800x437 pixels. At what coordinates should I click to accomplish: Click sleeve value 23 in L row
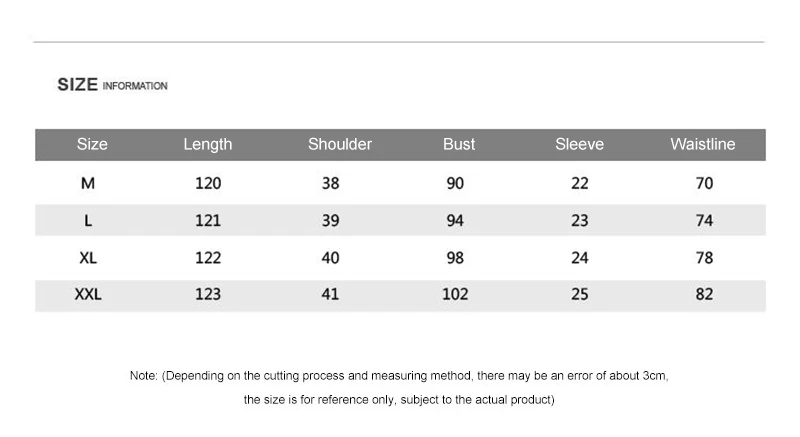(x=580, y=220)
